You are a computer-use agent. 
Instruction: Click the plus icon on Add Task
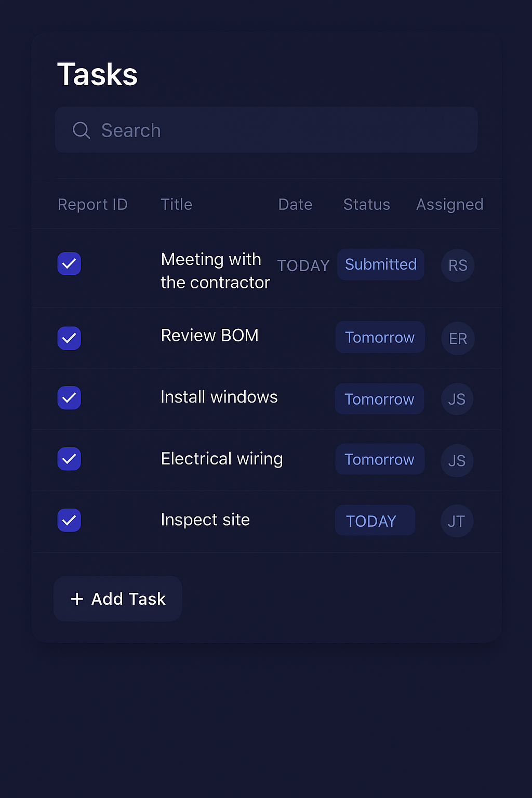point(77,598)
